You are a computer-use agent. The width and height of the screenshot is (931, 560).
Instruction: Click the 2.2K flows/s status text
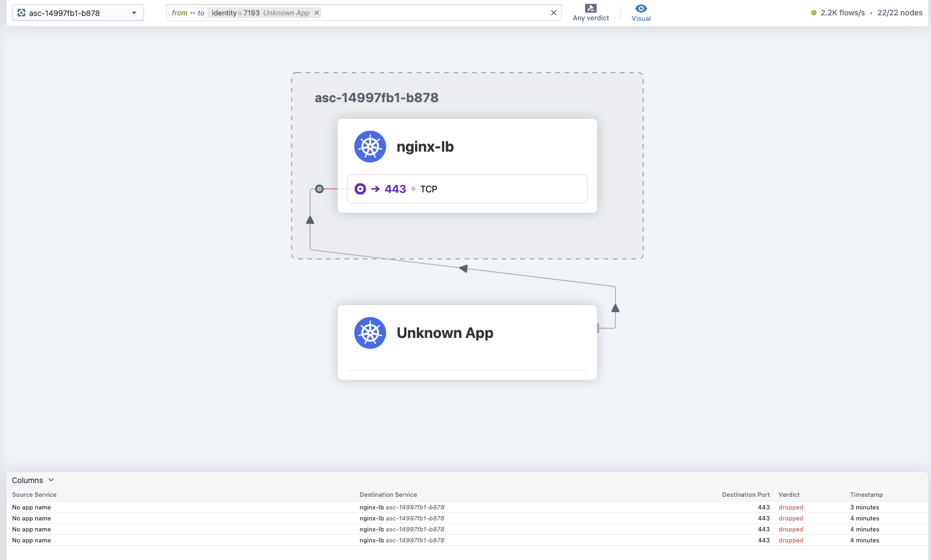pos(842,13)
